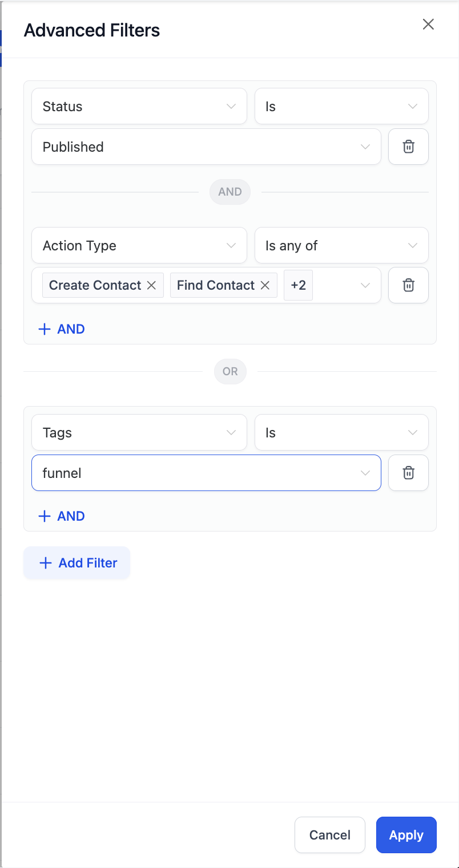This screenshot has height=868, width=459.
Task: Delete the Status filter row
Action: point(408,147)
